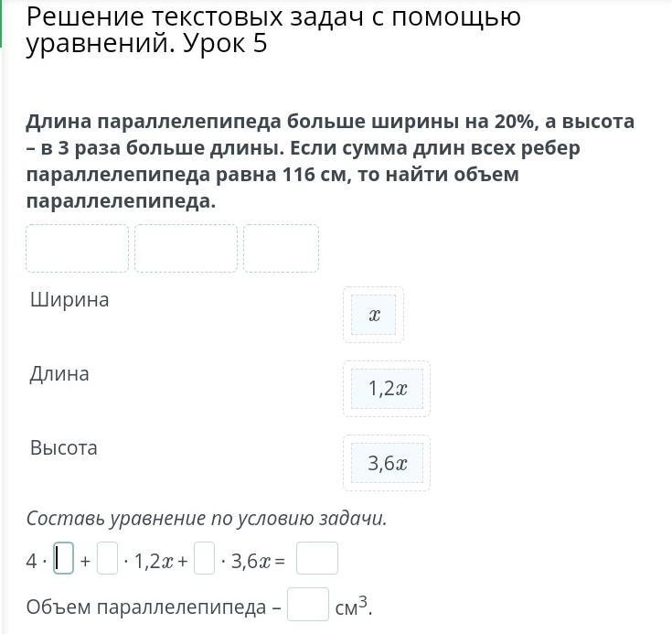Click the 'Составь уравнение по условию задачи' instruction

pyautogui.click(x=208, y=519)
